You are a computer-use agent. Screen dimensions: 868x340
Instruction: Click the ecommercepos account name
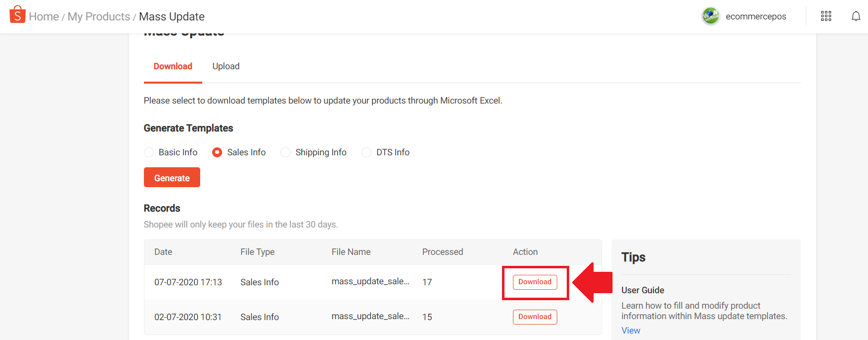pyautogui.click(x=755, y=16)
